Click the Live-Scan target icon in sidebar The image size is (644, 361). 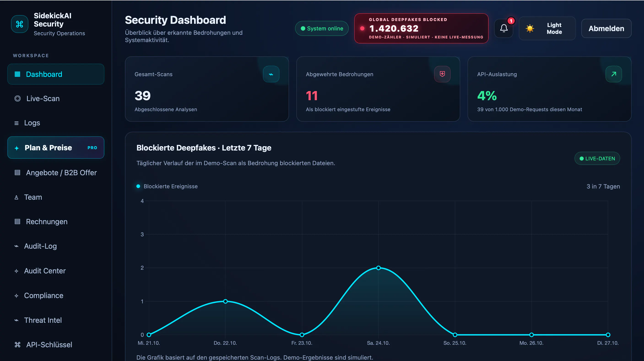click(x=17, y=98)
